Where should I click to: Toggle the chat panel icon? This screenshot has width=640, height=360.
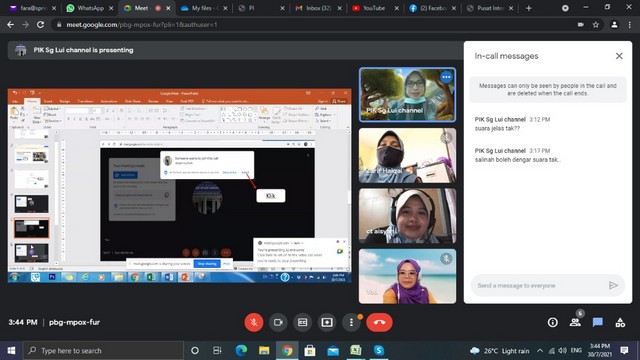point(598,322)
